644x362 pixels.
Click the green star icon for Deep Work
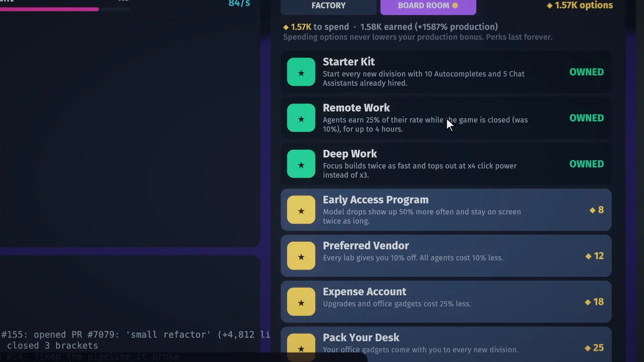pos(301,164)
